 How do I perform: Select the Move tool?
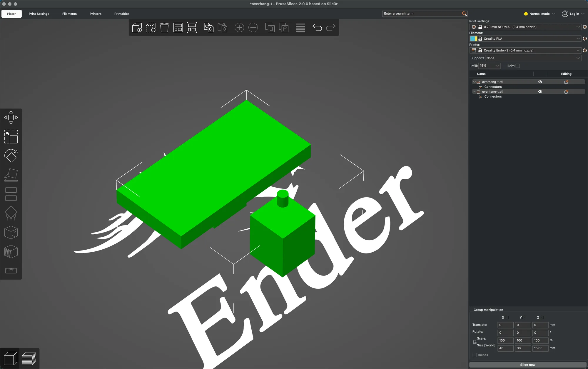coord(11,117)
